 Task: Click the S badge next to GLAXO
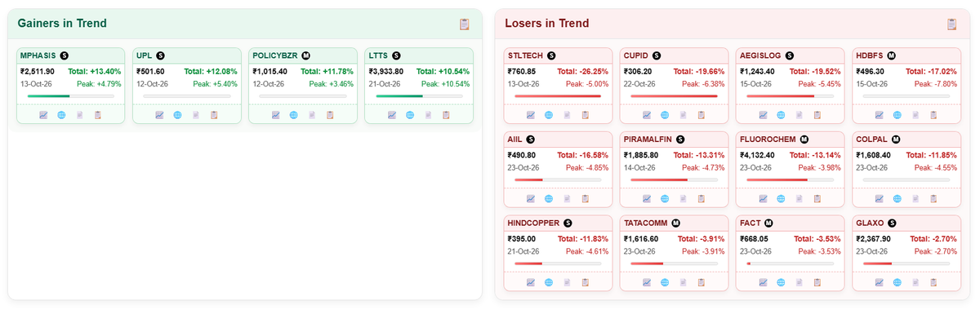(892, 223)
